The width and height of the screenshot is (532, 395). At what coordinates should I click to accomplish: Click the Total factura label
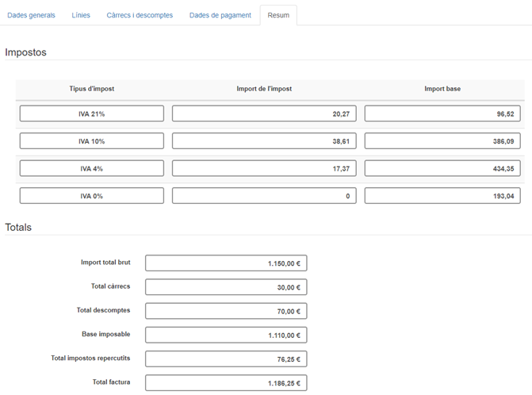(111, 382)
